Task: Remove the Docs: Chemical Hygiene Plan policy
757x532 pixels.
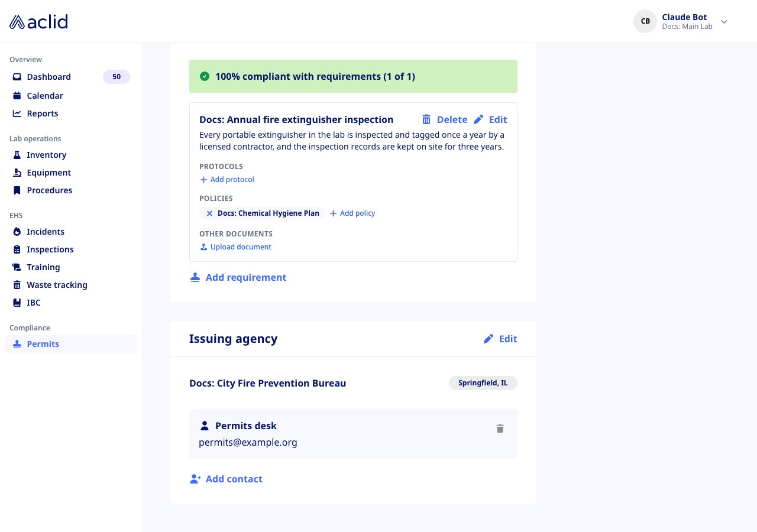Action: 209,213
